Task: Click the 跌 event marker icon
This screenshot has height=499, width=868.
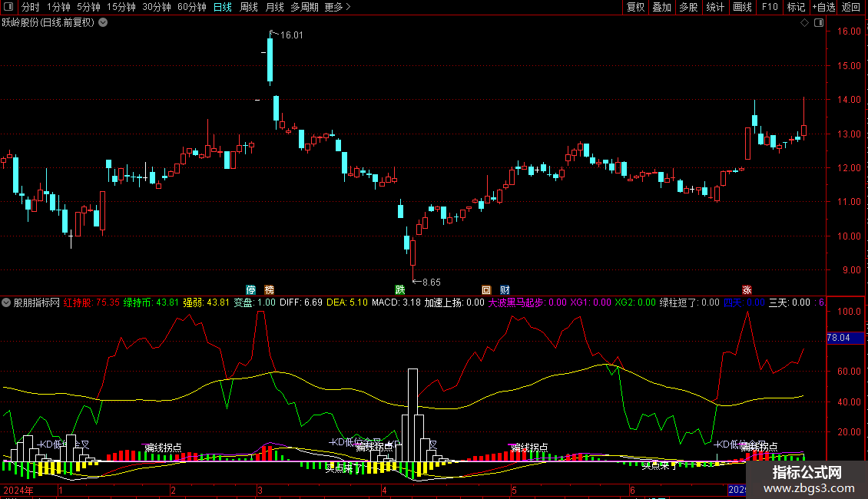Action: point(399,290)
